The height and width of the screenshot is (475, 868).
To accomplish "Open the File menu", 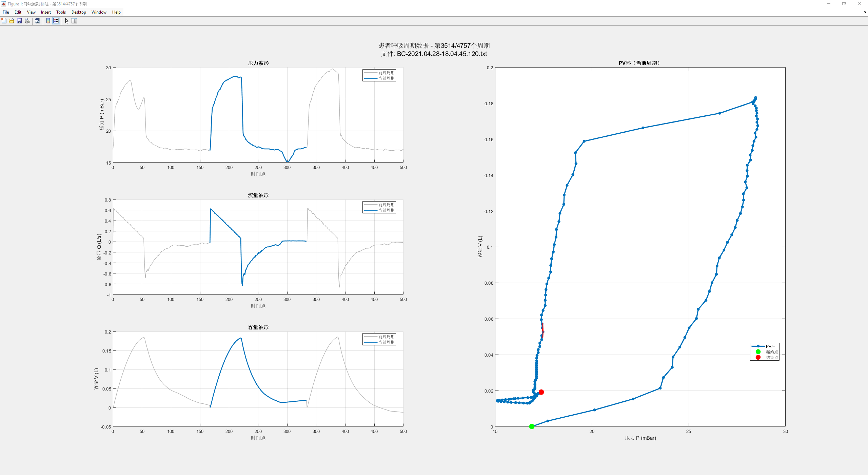I will (6, 12).
